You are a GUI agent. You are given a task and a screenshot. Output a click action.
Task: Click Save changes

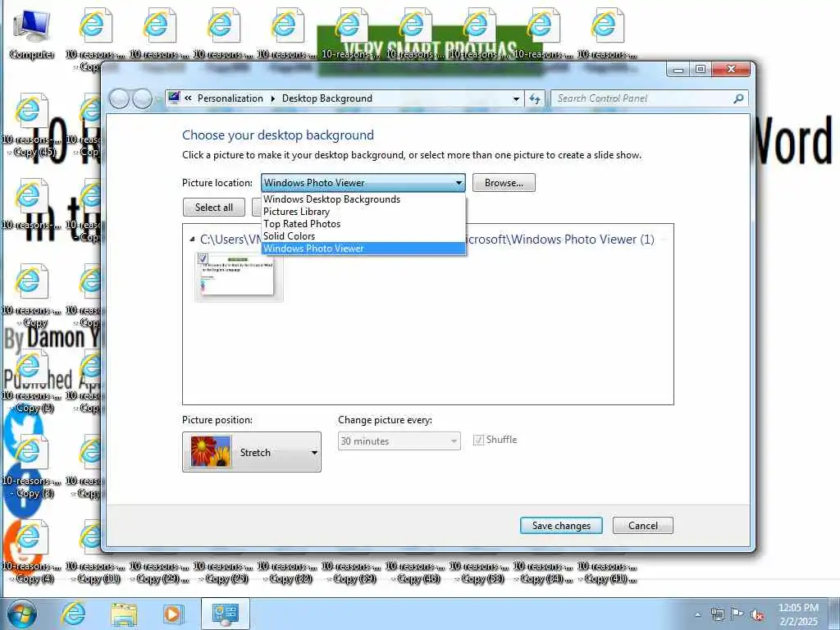[561, 526]
